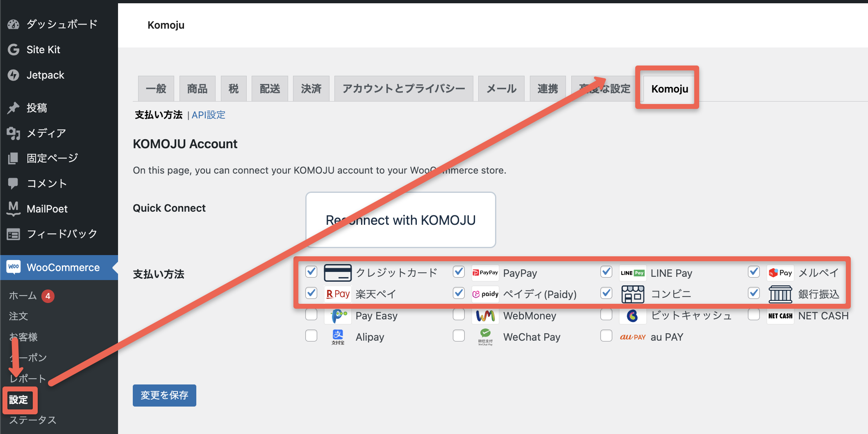Click the comment bubble icon
This screenshot has height=434, width=868.
[x=14, y=183]
